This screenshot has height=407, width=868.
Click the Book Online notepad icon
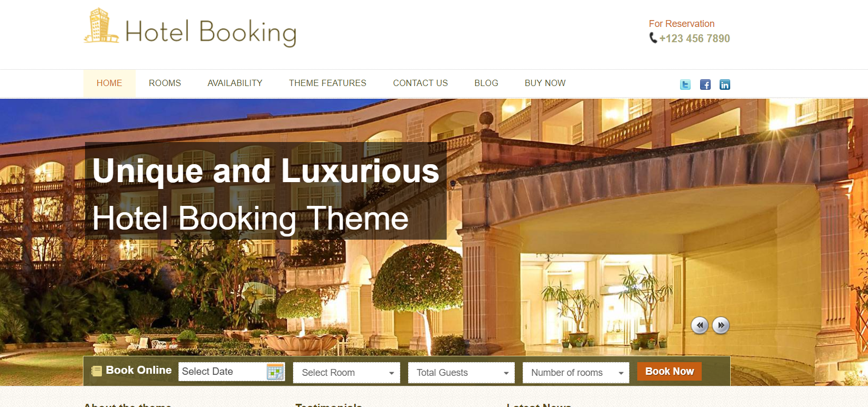tap(97, 371)
